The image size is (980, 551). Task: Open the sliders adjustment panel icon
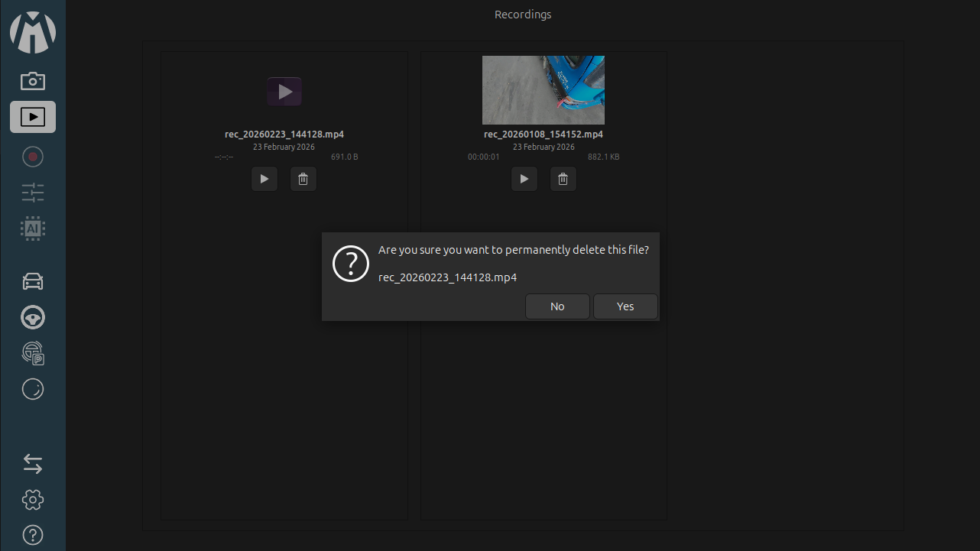(x=33, y=193)
